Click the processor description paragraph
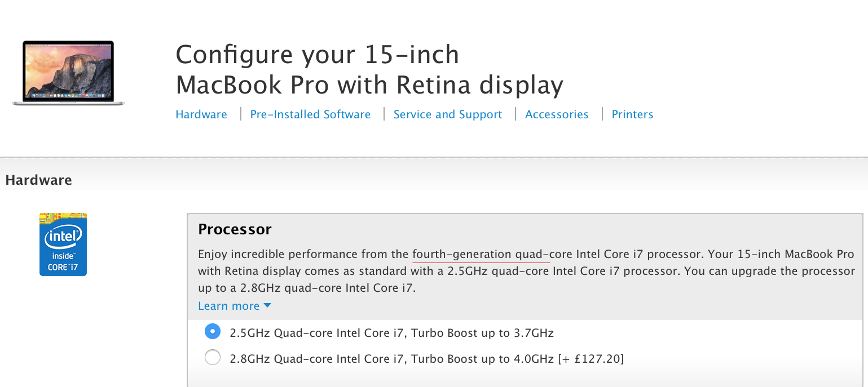The image size is (868, 387). (x=526, y=271)
